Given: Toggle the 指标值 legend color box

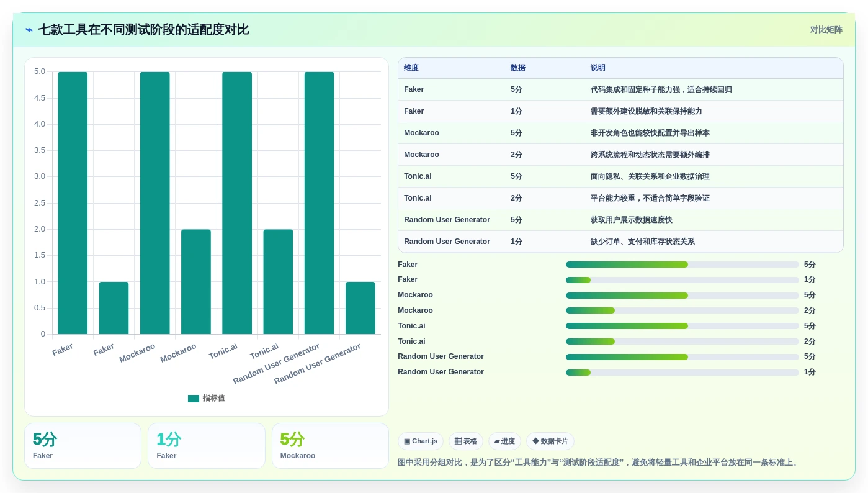Looking at the screenshot, I should [x=194, y=399].
